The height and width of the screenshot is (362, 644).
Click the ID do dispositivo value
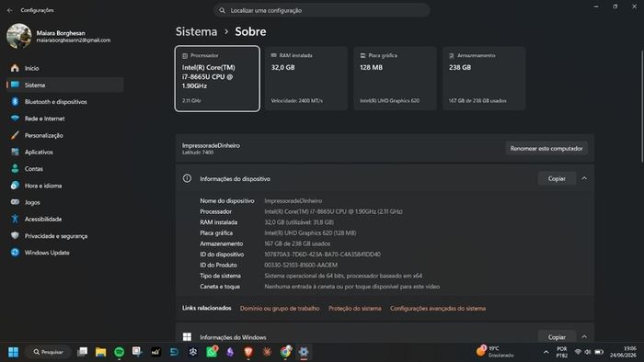tap(322, 255)
